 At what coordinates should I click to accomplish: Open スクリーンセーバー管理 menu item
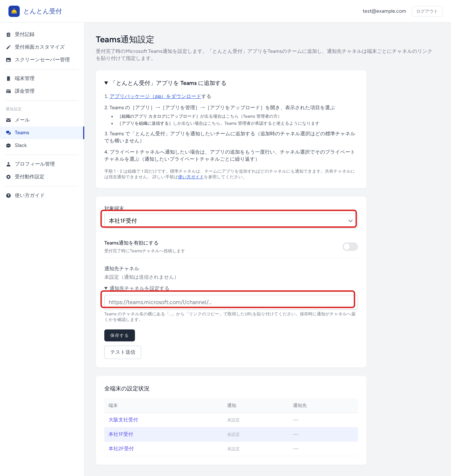tap(42, 60)
